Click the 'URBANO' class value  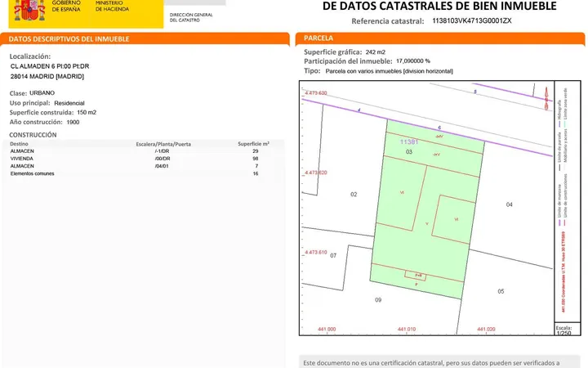pyautogui.click(x=42, y=92)
